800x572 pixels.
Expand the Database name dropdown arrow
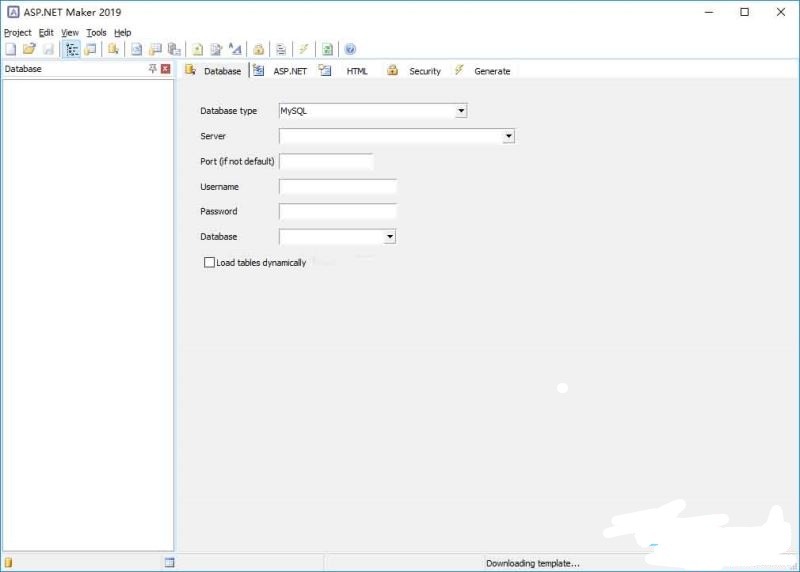[390, 237]
